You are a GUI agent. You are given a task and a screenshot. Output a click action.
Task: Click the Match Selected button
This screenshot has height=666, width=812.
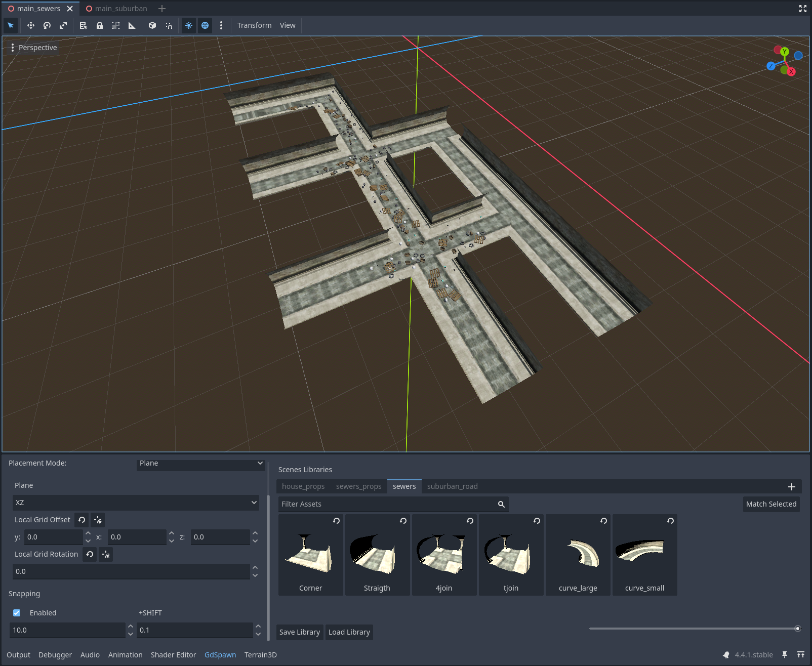[x=771, y=504]
